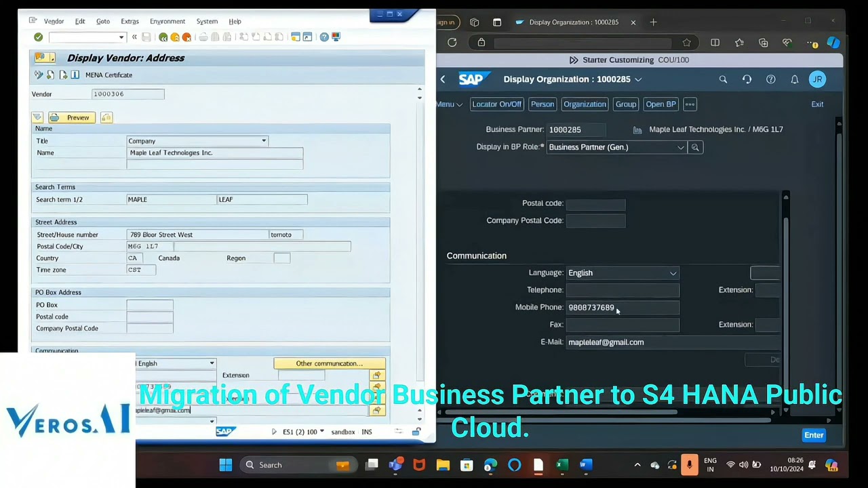Viewport: 868px width, 488px height.
Task: Expand the ES1 (2) 100 system status dropdown
Action: tap(321, 432)
